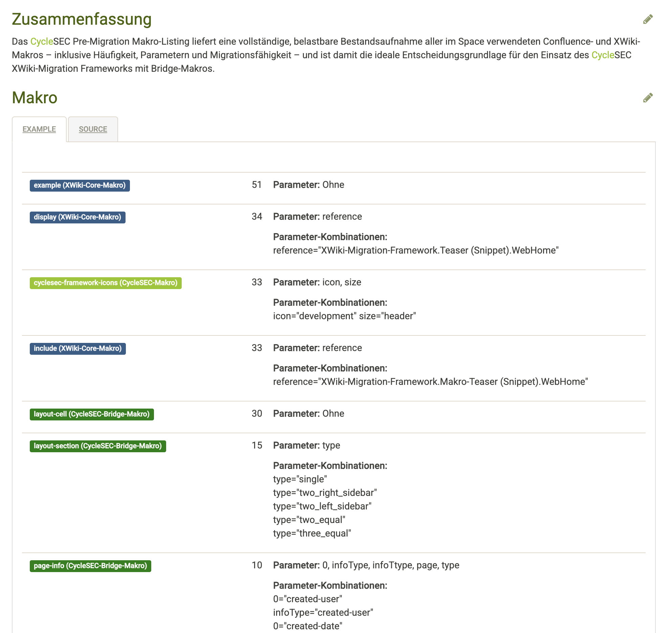672x633 pixels.
Task: Click the Zusammenfassung heading
Action: tap(82, 19)
